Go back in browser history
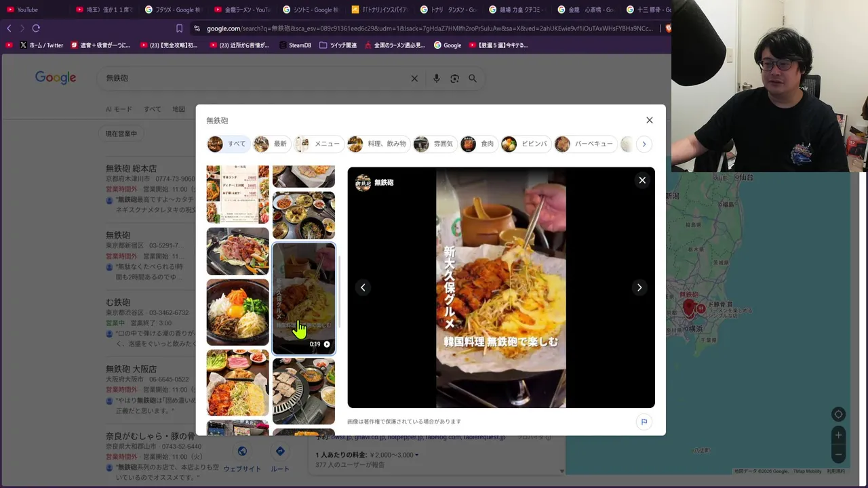The width and height of the screenshot is (868, 488). (9, 28)
